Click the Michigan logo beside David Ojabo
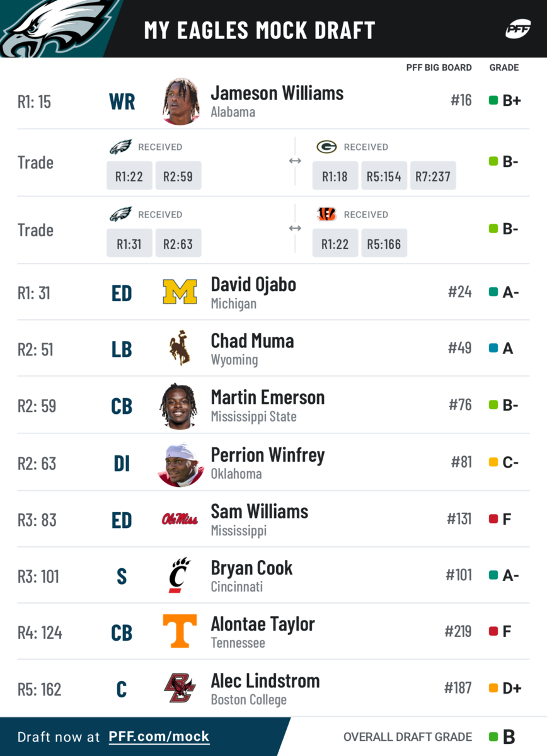The image size is (547, 756). (x=180, y=292)
